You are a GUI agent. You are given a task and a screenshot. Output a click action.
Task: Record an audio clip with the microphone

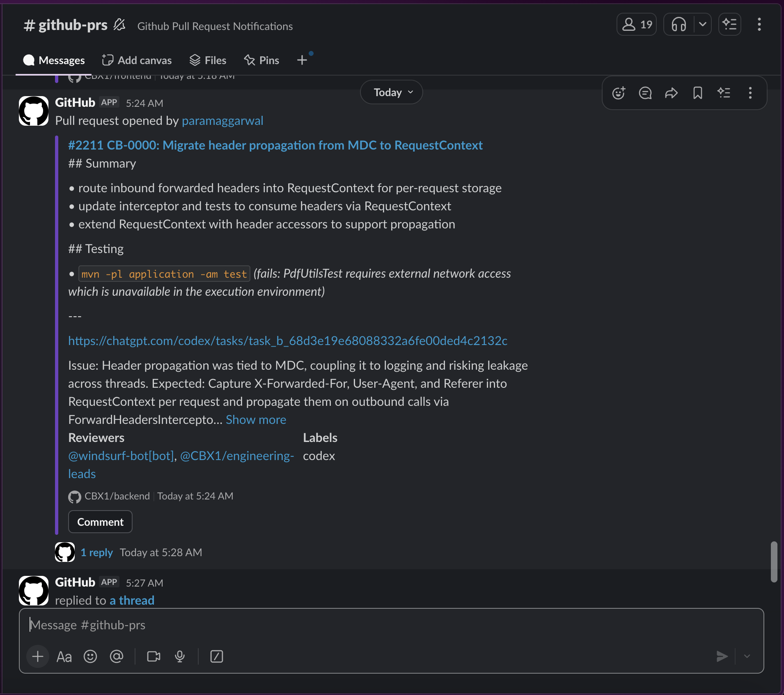[180, 656]
